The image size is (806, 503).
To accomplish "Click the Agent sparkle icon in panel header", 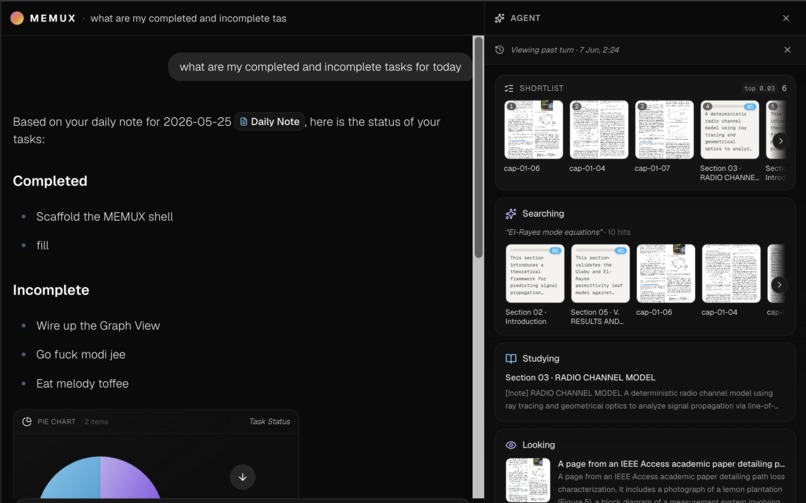I will 499,18.
